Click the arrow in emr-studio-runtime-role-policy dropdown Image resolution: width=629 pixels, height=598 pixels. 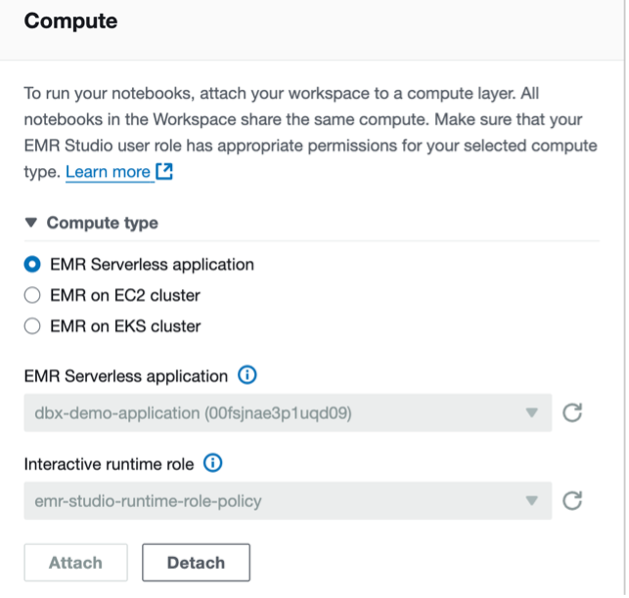(x=532, y=501)
